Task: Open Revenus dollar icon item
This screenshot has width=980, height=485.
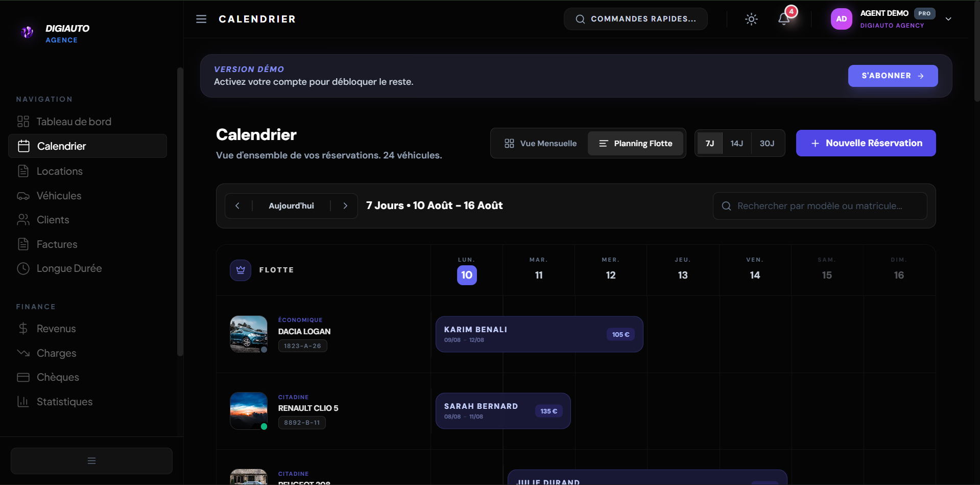Action: click(23, 329)
